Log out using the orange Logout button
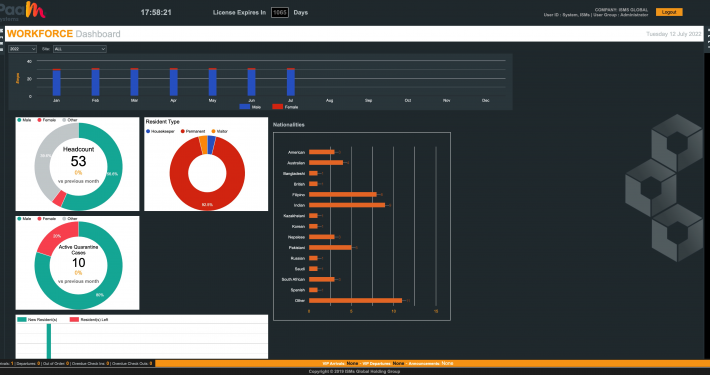 (669, 12)
